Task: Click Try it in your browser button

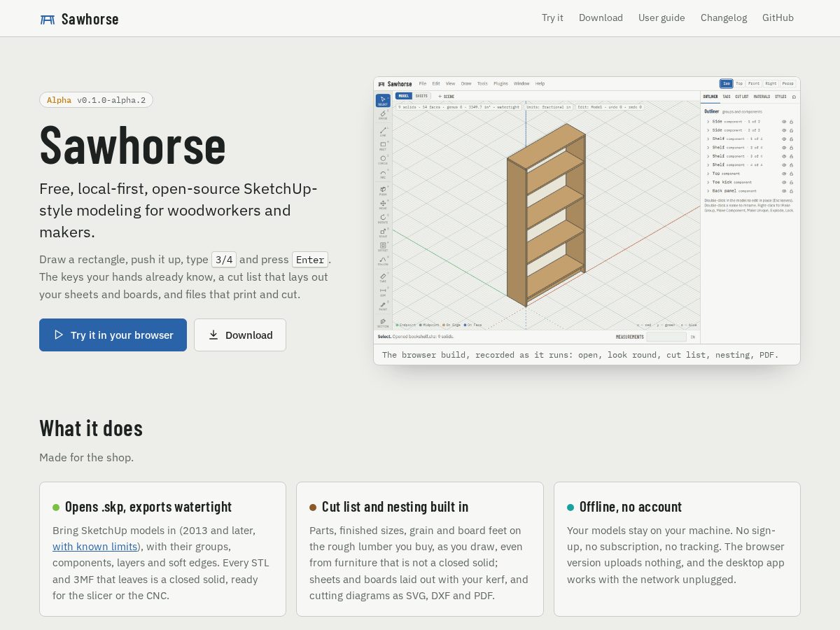Action: (x=113, y=335)
